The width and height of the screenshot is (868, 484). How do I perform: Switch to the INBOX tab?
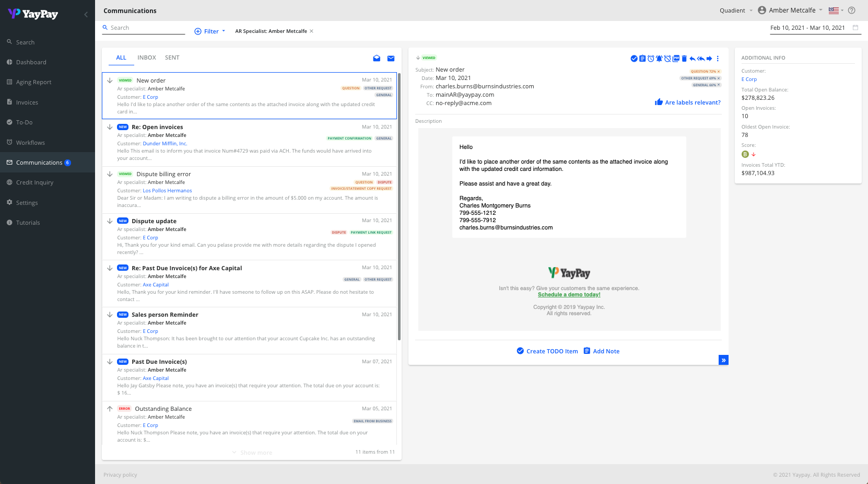tap(147, 57)
